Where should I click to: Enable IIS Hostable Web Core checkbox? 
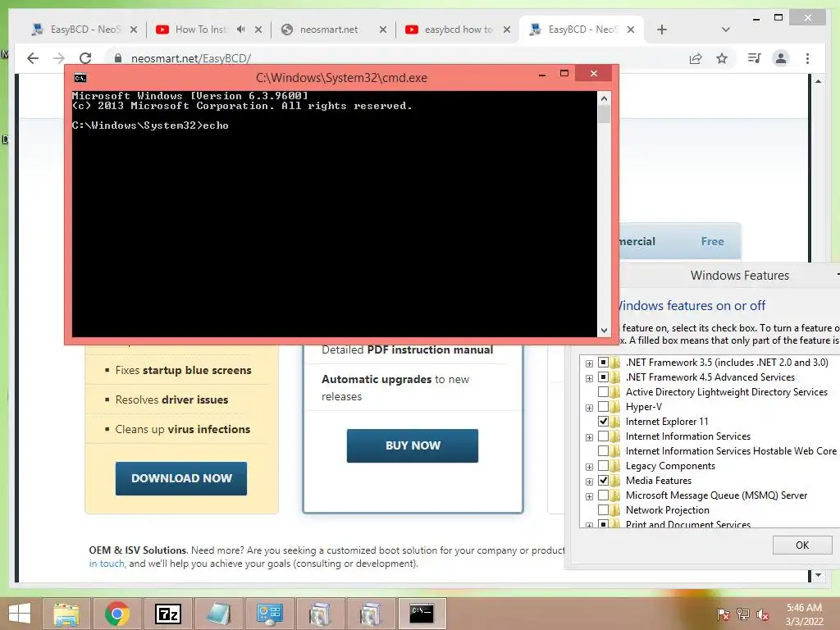(603, 451)
